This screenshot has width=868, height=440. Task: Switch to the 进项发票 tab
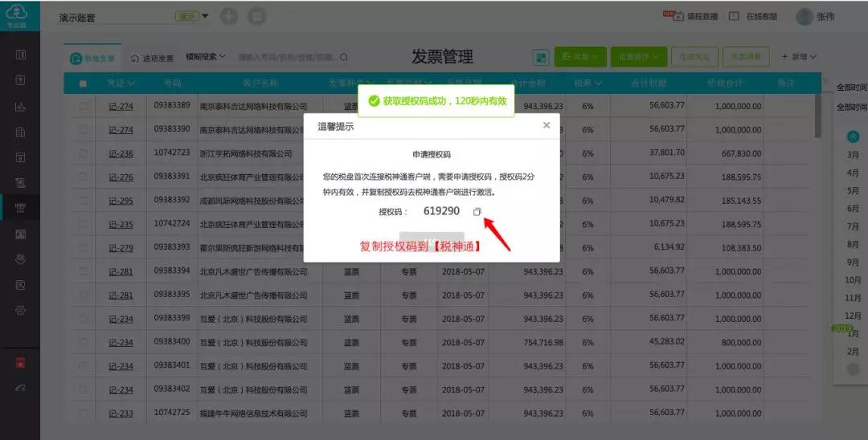pos(152,59)
